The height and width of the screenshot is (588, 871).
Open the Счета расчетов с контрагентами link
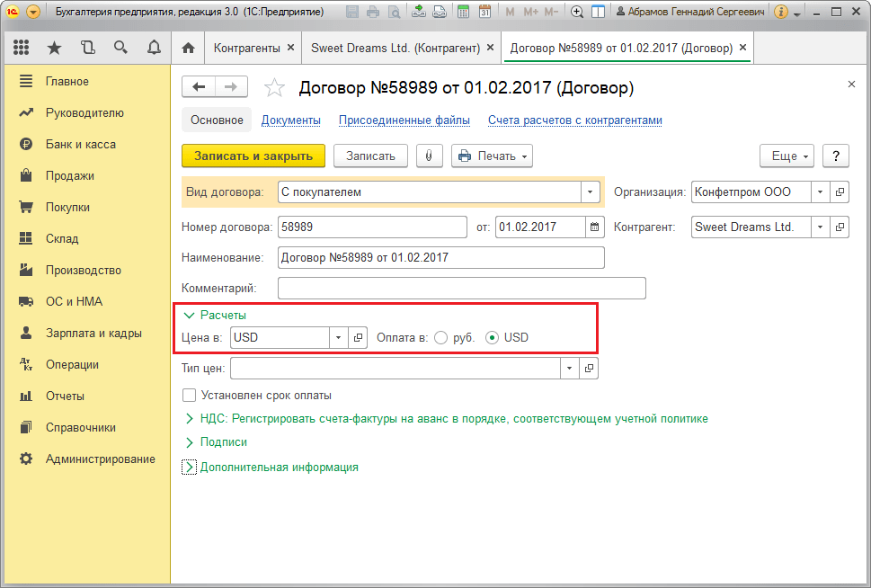575,120
